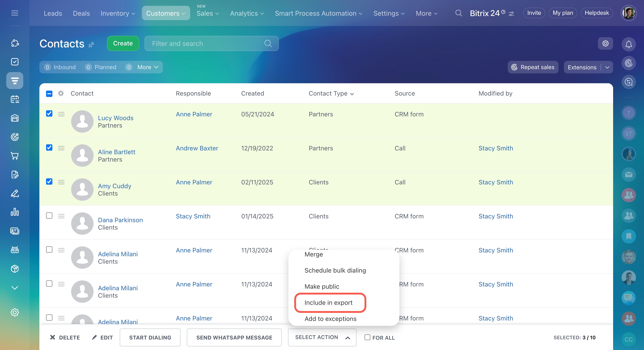Open the Aline Bartlett contact link

(x=117, y=152)
